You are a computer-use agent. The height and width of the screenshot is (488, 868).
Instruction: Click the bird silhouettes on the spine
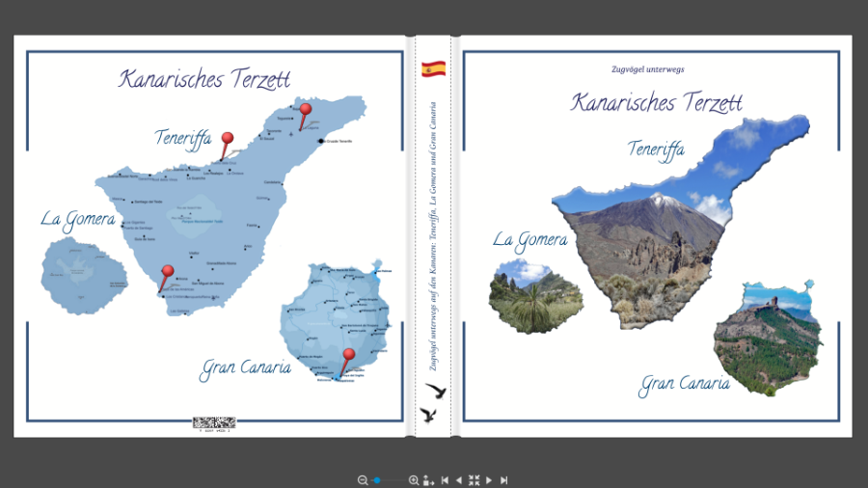pos(433,402)
